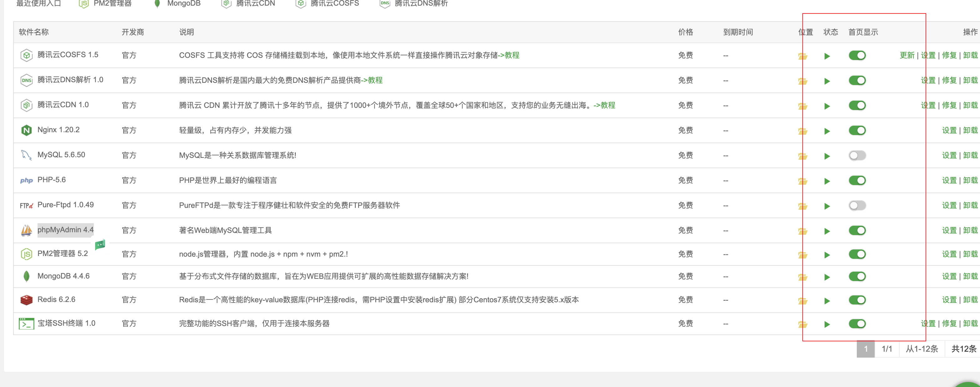The image size is (980, 387).
Task: Open MongoDB recent shortcut
Action: click(x=177, y=3)
